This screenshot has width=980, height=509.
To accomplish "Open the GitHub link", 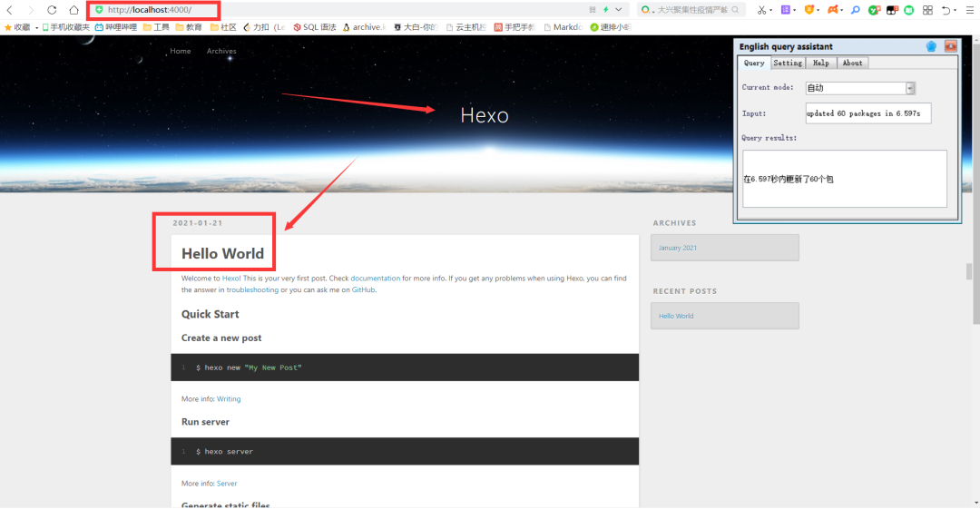I will (363, 289).
